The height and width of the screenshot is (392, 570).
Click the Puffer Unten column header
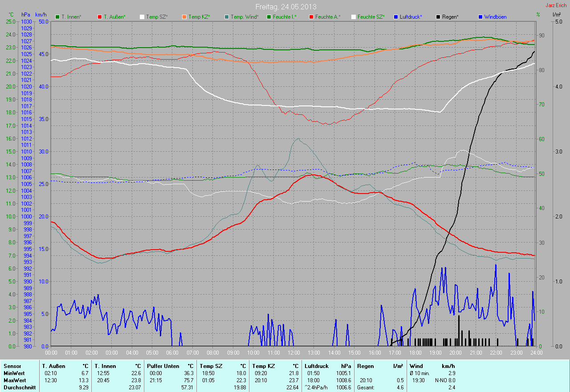(x=163, y=366)
